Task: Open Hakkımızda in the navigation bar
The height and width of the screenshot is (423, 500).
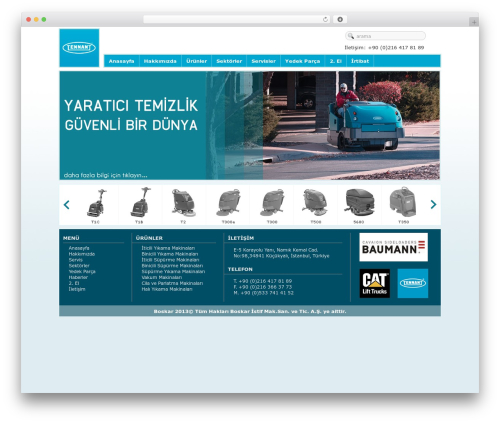Action: pos(160,61)
